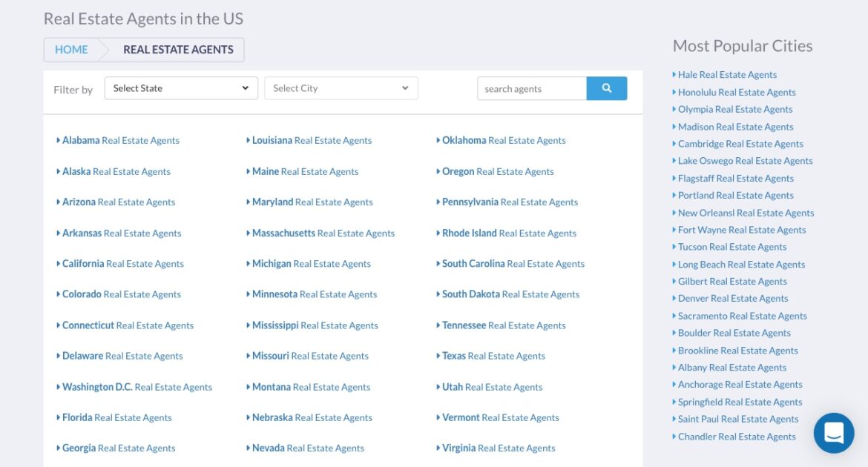Open Texas Real Estate Agents link
The image size is (868, 467).
pyautogui.click(x=493, y=356)
